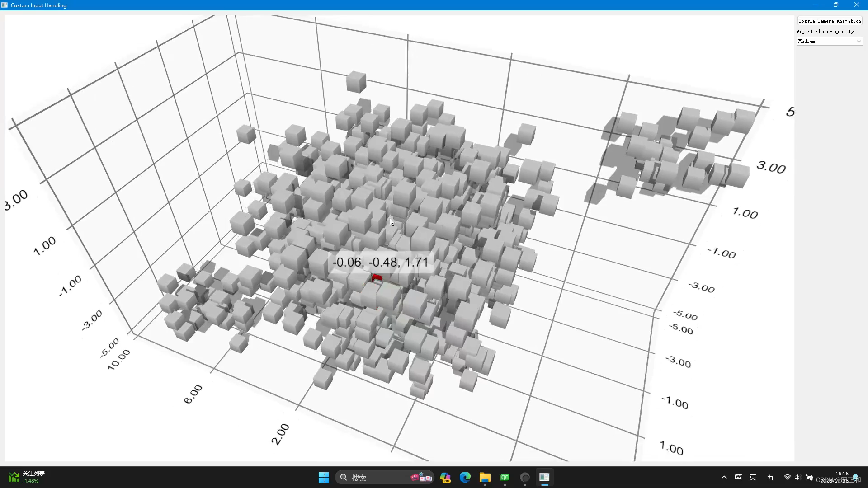This screenshot has width=868, height=488.
Task: Click the red selected data cube
Action: [377, 277]
